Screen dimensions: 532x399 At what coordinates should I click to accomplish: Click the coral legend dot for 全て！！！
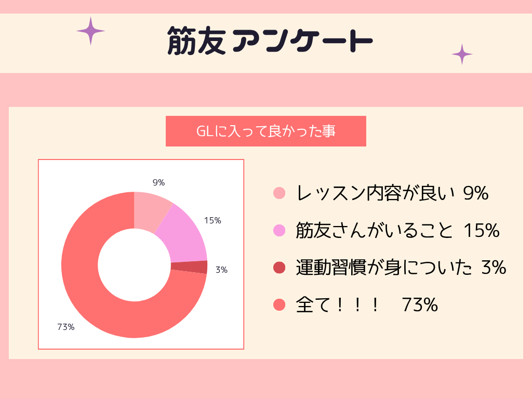279,304
